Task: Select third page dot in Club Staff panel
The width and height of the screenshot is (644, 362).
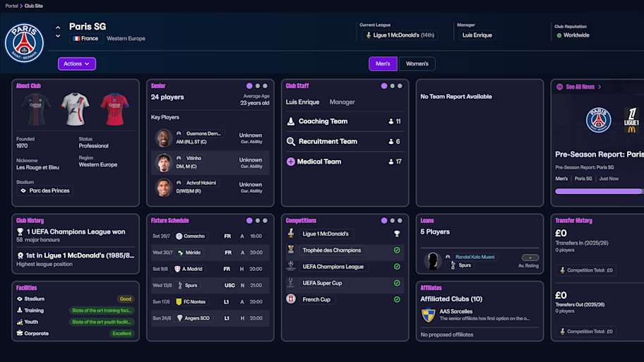Action: point(400,86)
